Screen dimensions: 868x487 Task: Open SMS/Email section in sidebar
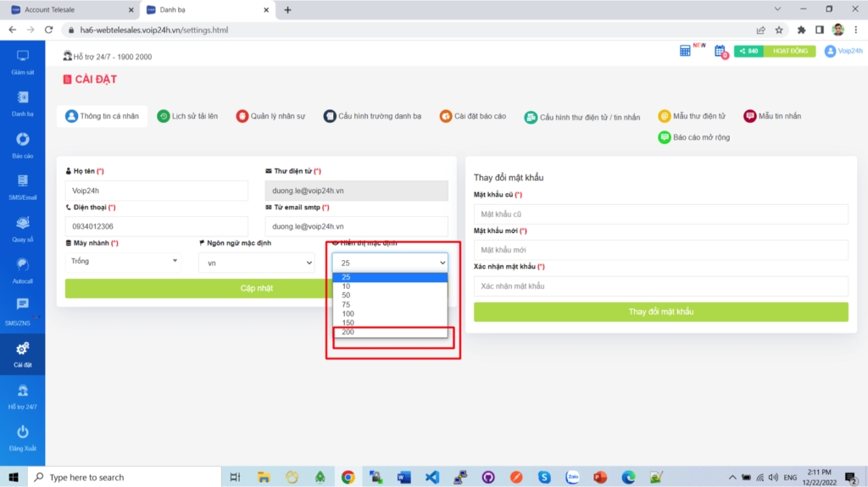(x=23, y=182)
